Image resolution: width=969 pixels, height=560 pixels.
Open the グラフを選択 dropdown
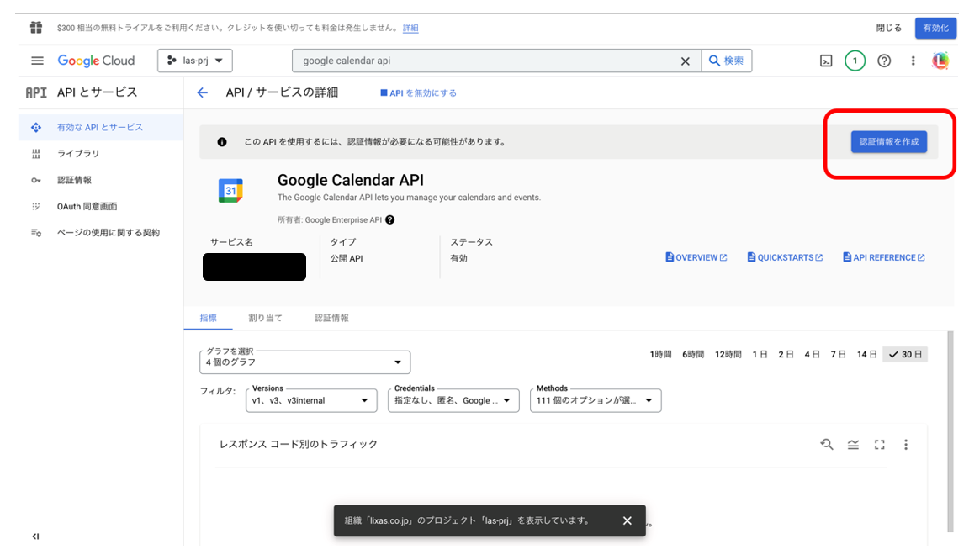point(304,362)
